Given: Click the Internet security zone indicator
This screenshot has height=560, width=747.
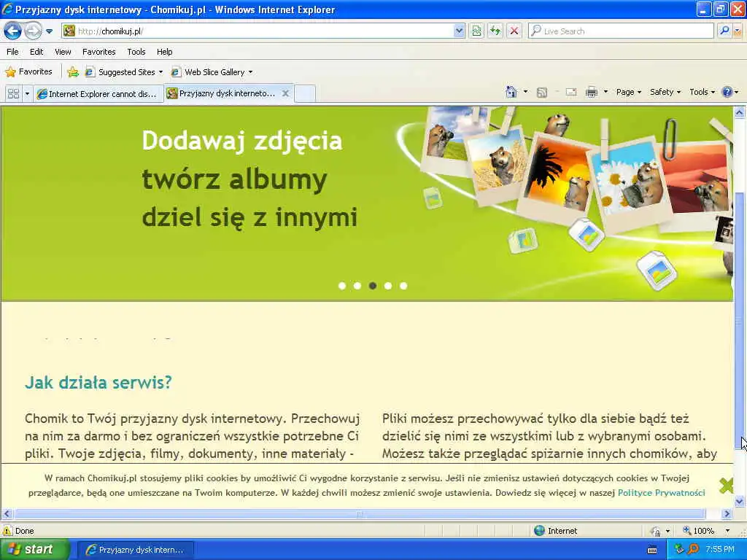Looking at the screenshot, I should (555, 531).
